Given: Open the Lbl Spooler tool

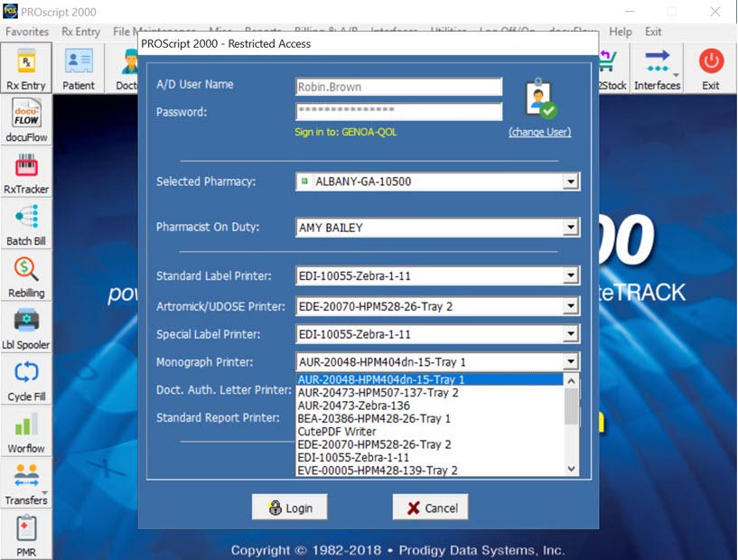Looking at the screenshot, I should pos(26,328).
